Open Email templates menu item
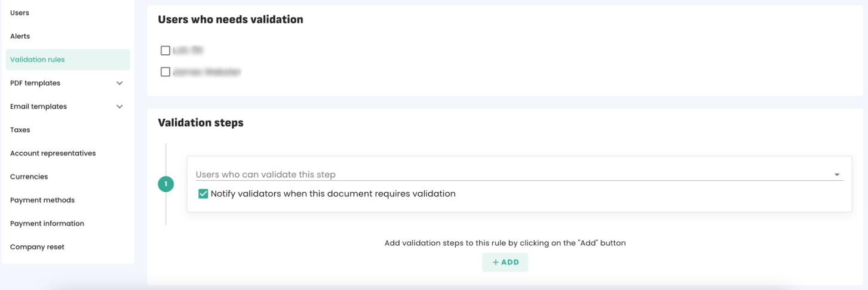Image resolution: width=868 pixels, height=290 pixels. (x=39, y=107)
